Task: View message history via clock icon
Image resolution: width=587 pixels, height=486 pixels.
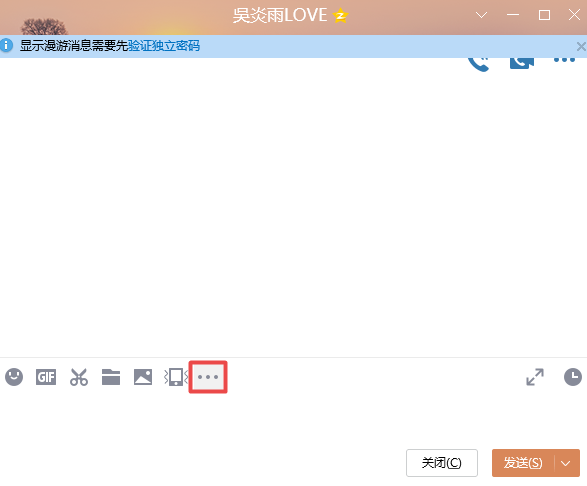Action: (x=573, y=377)
